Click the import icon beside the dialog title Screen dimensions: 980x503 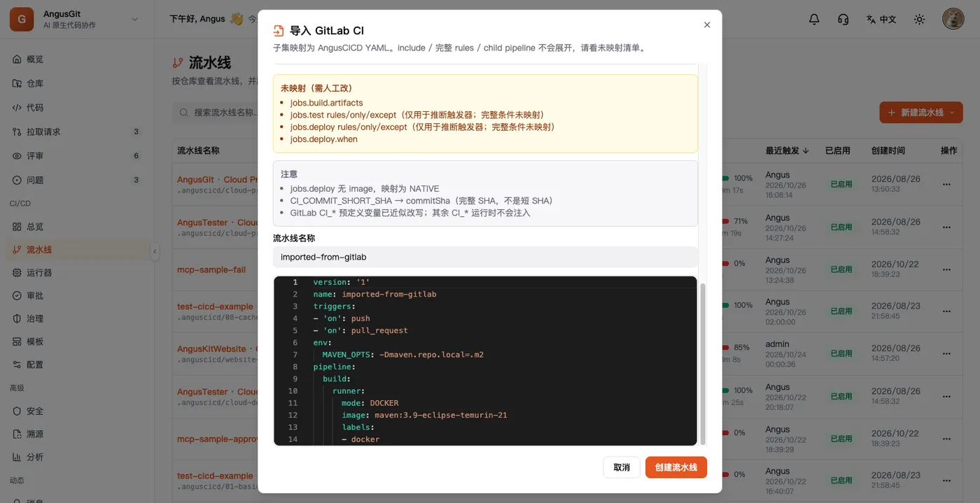pos(279,31)
